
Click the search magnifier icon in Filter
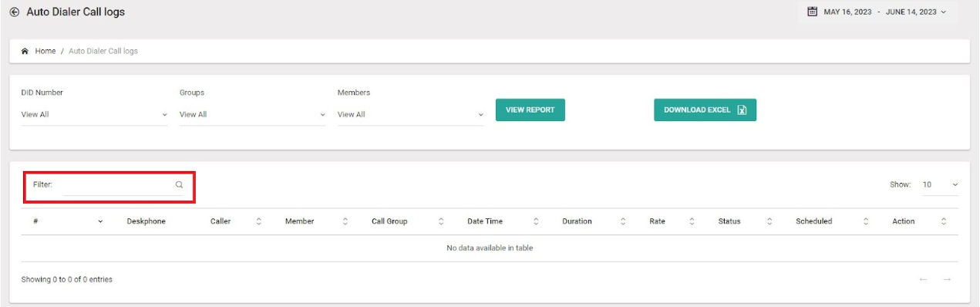179,184
